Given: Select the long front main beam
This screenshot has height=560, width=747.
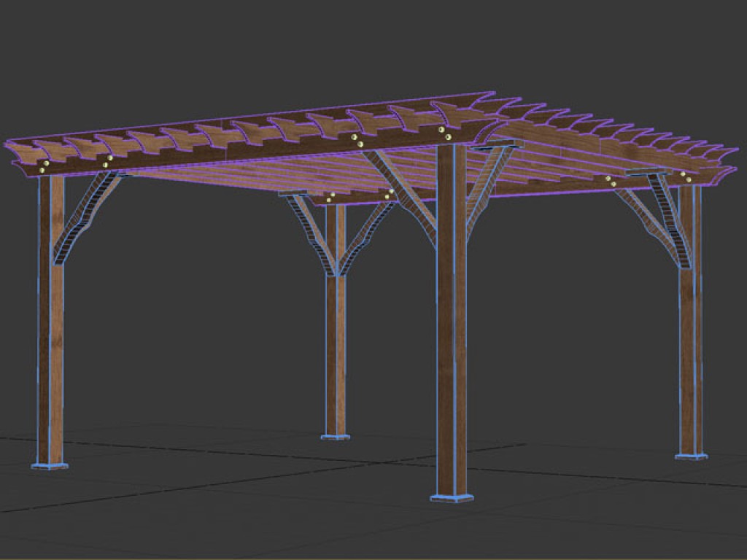Looking at the screenshot, I should [241, 149].
